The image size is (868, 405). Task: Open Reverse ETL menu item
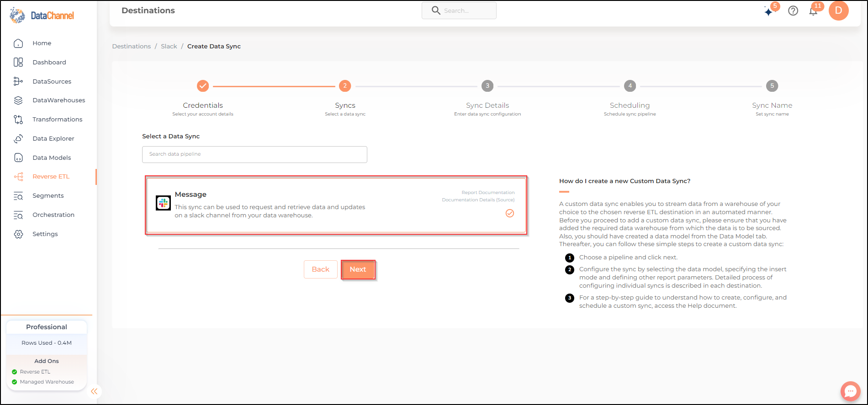[51, 177]
